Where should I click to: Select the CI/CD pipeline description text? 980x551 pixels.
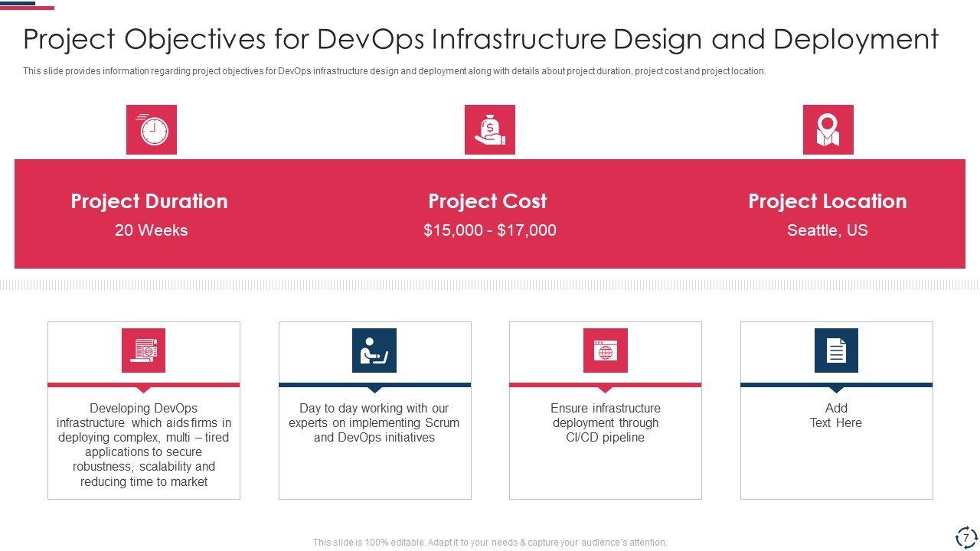coord(605,423)
